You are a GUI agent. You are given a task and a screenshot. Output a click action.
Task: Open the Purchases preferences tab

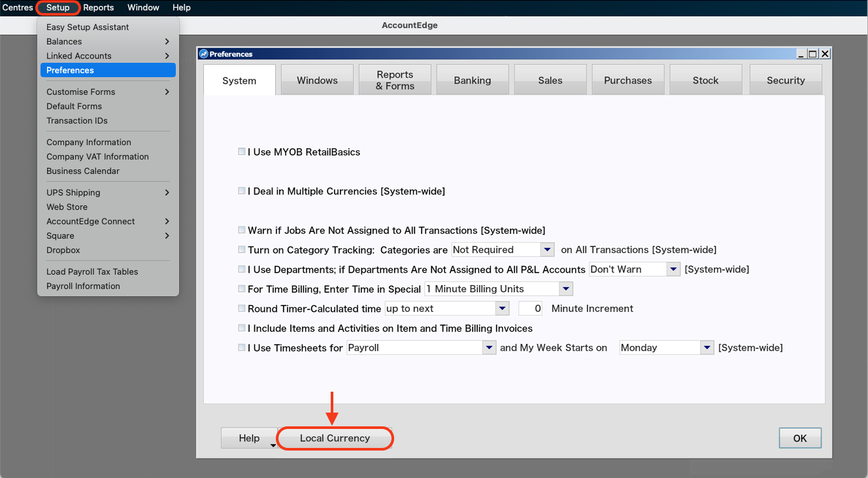[x=628, y=80]
